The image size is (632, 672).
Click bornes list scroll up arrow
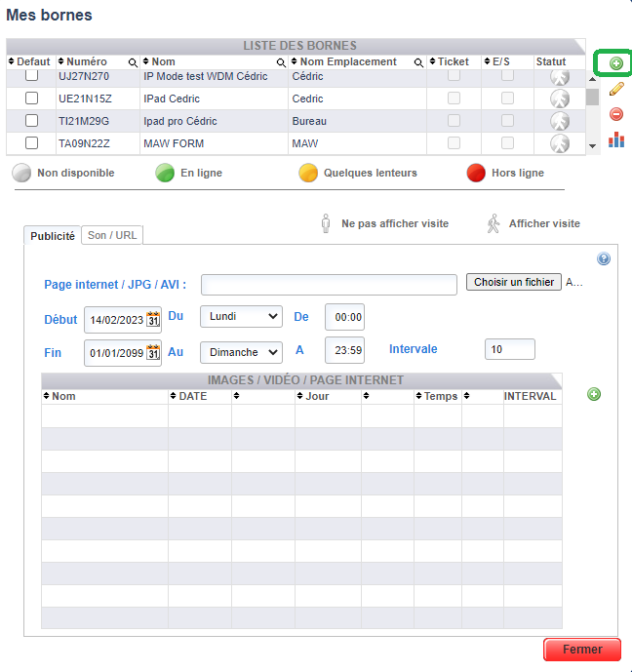(x=592, y=79)
